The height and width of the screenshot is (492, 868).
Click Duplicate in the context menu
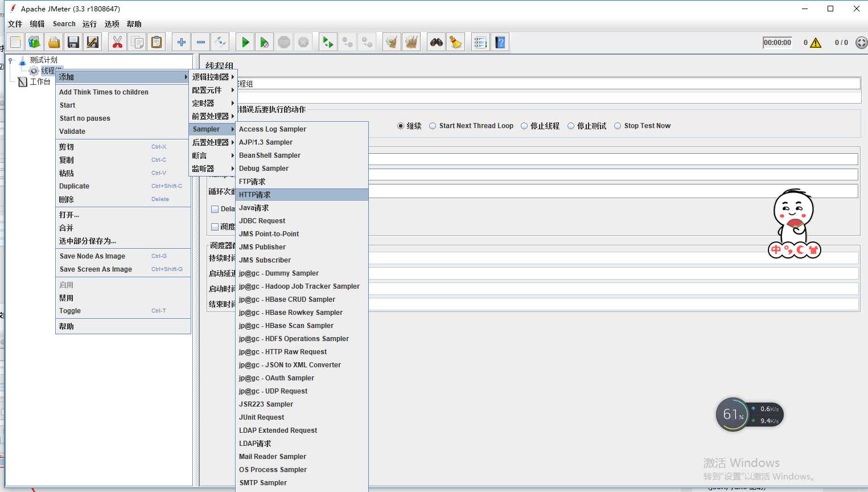[x=123, y=186]
